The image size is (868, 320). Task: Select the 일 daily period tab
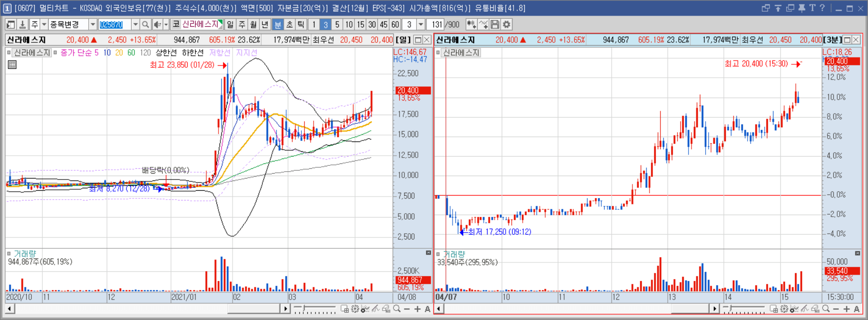coord(230,24)
